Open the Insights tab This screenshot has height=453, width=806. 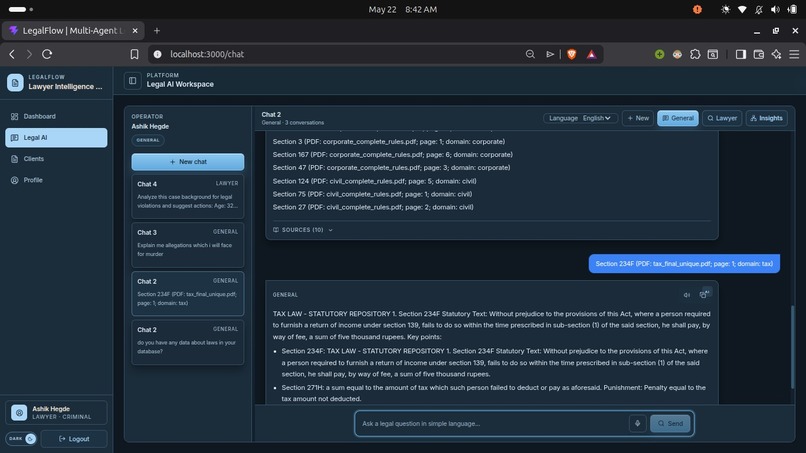click(x=766, y=118)
